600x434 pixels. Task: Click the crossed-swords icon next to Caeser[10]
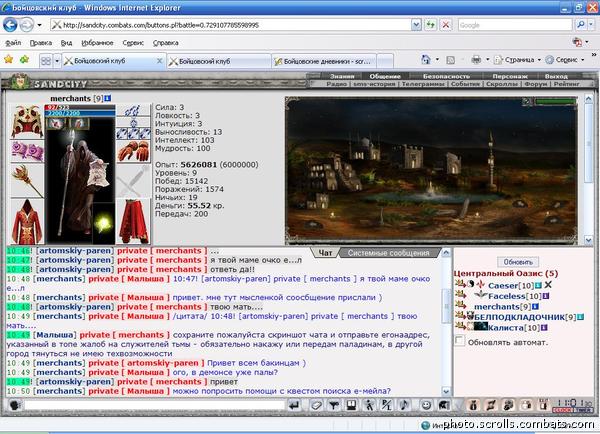[x=548, y=285]
